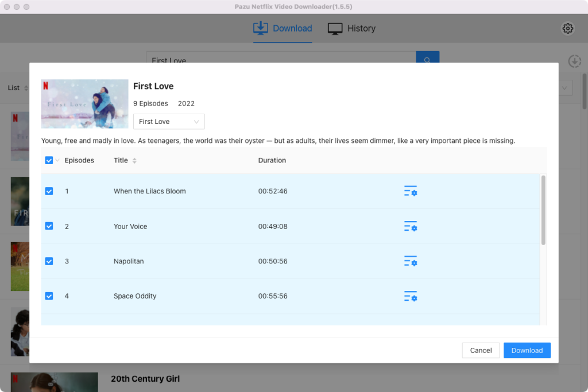Click the duration 00:50:56
The image size is (588, 392).
273,261
